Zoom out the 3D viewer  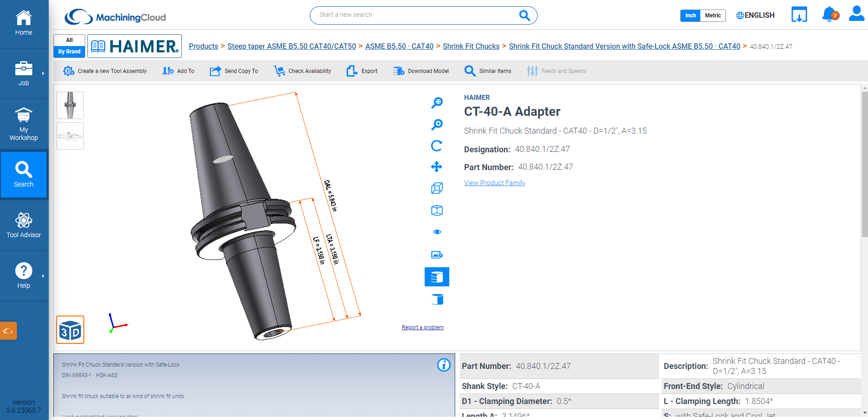pyautogui.click(x=437, y=103)
